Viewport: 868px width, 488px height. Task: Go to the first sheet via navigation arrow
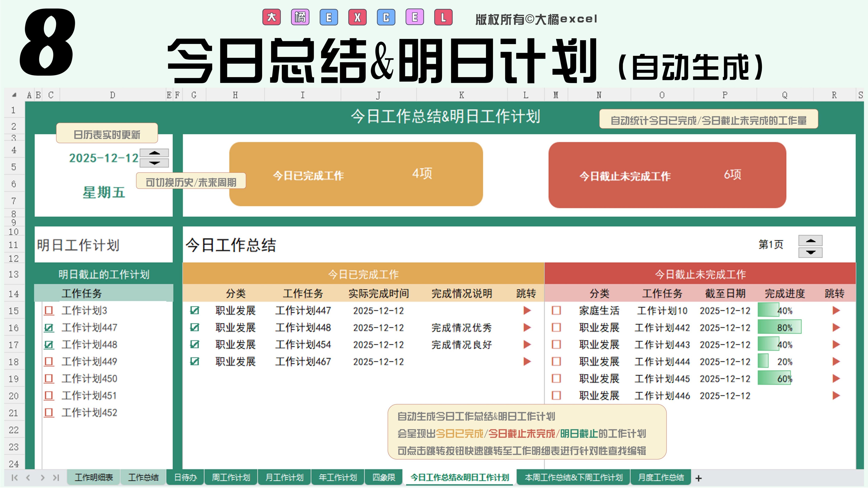[x=14, y=478]
